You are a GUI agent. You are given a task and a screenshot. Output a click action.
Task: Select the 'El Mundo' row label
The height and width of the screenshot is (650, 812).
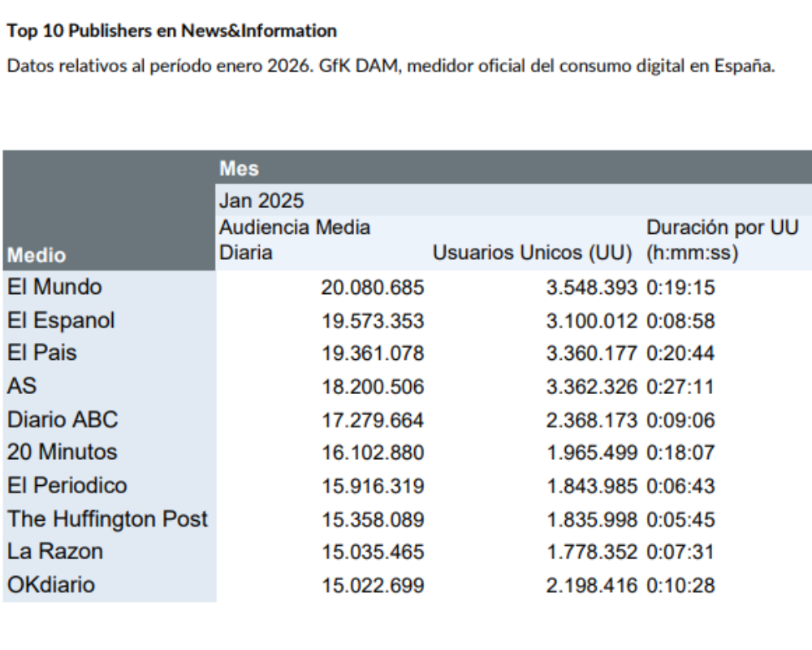click(x=54, y=287)
